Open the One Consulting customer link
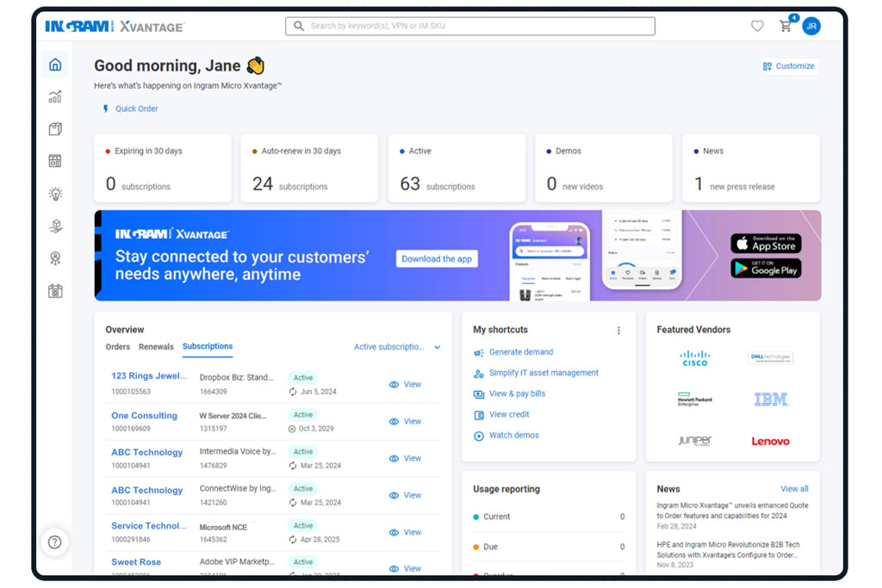The width and height of the screenshot is (882, 588). tap(144, 416)
